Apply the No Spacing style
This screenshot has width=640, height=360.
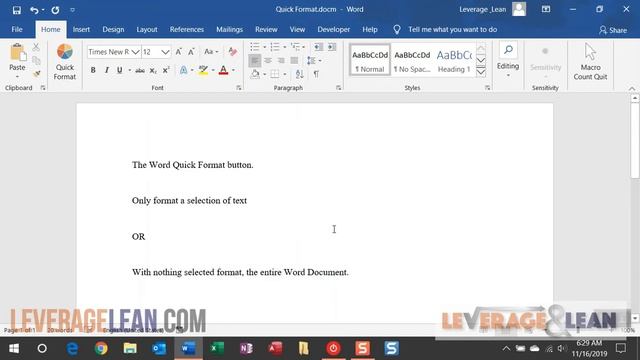coord(412,60)
